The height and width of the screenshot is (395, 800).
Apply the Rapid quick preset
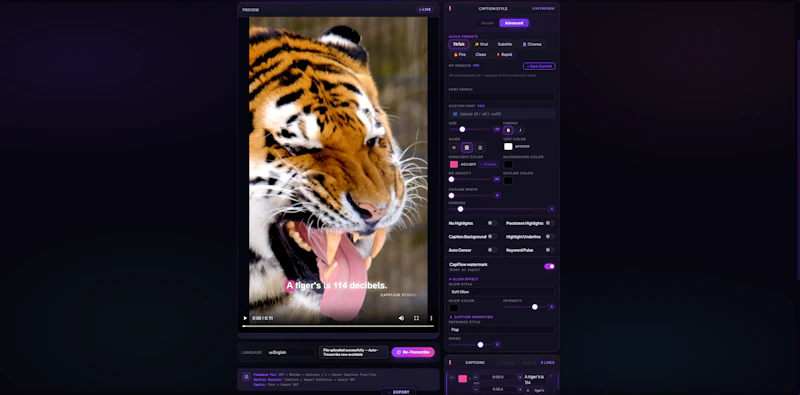point(504,55)
